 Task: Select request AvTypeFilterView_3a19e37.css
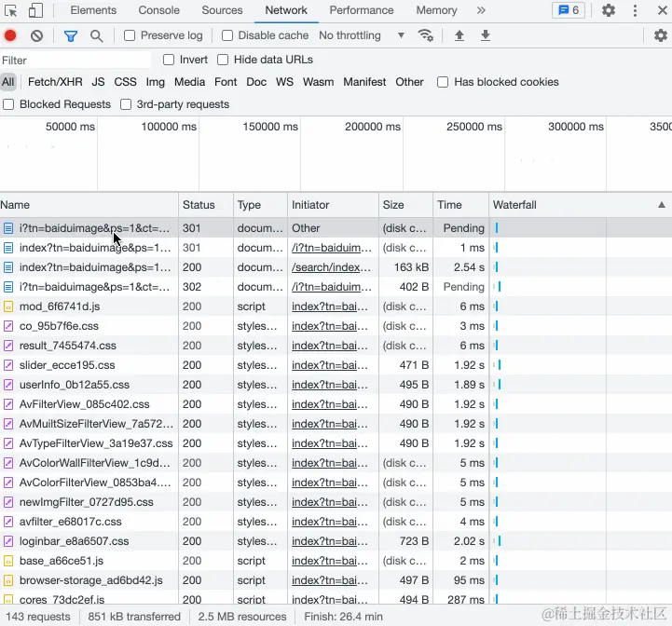[x=96, y=443]
